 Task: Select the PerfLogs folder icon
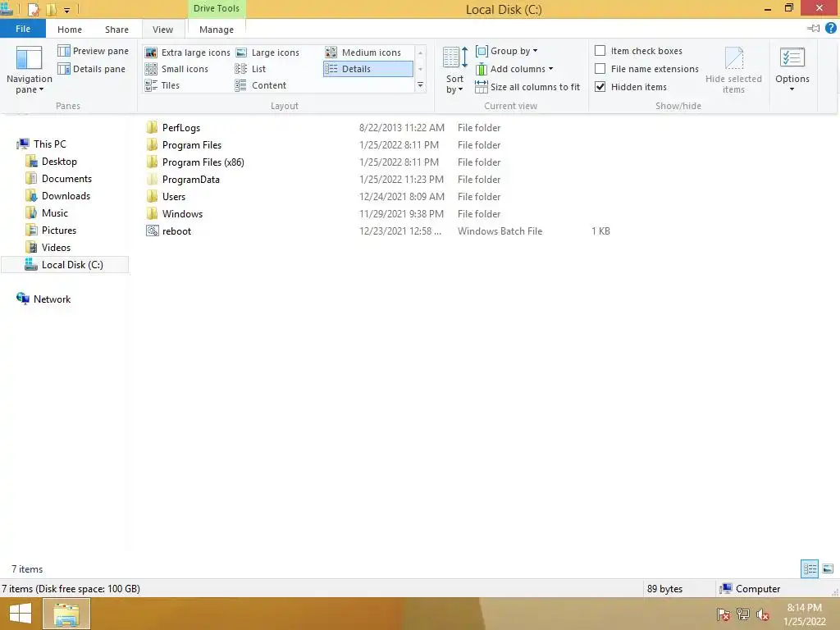[152, 127]
